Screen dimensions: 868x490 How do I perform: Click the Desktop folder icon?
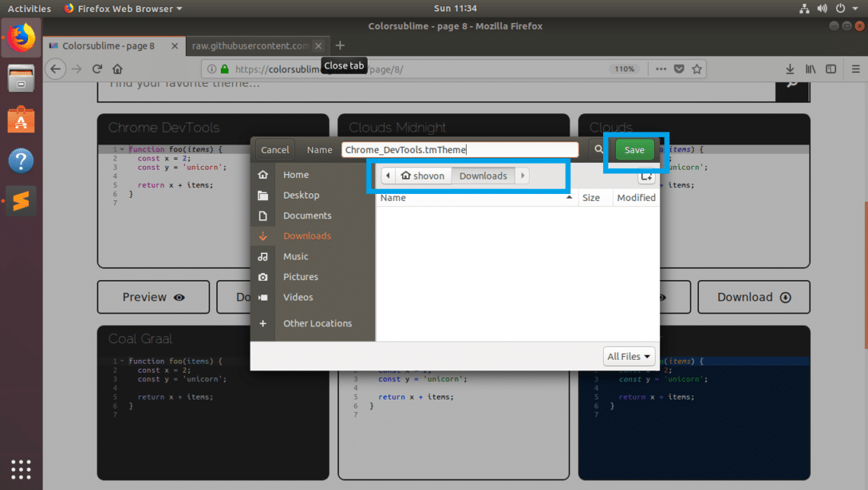click(263, 196)
